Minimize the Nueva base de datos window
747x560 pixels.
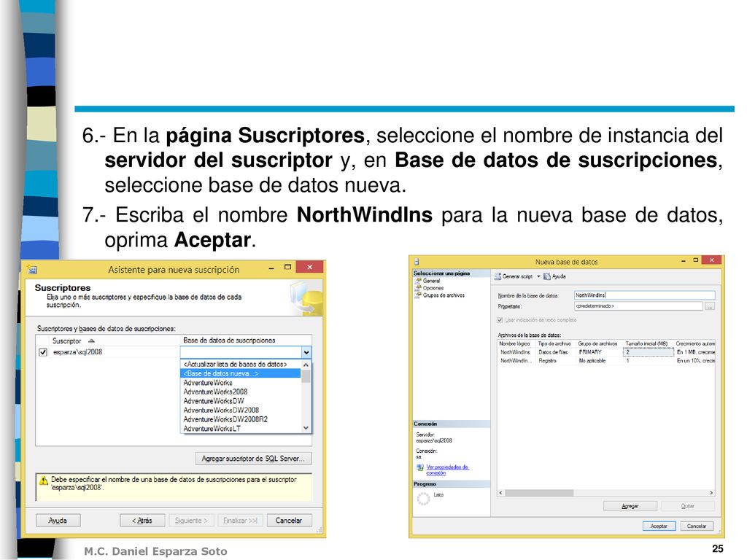(x=683, y=260)
